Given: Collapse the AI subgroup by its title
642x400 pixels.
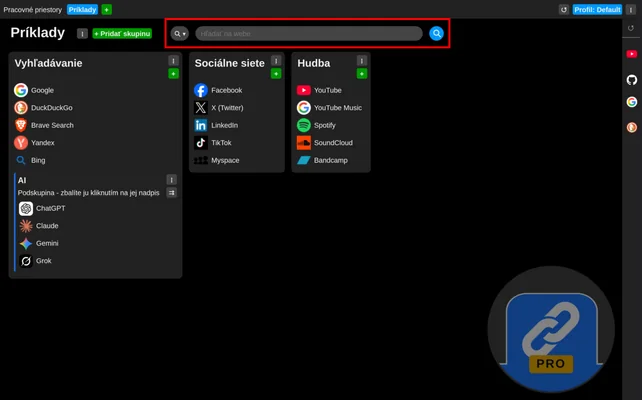Looking at the screenshot, I should pos(22,180).
